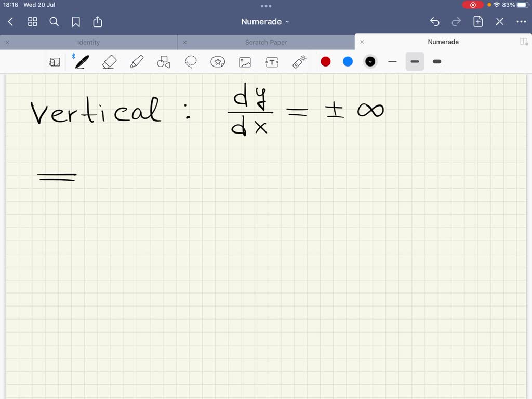
Task: Select the Text box tool
Action: (x=272, y=61)
